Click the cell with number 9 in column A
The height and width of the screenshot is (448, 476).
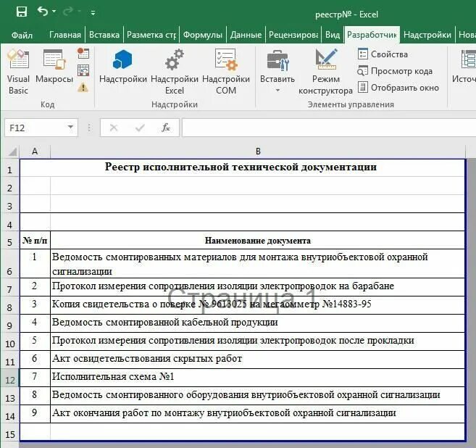(35, 414)
